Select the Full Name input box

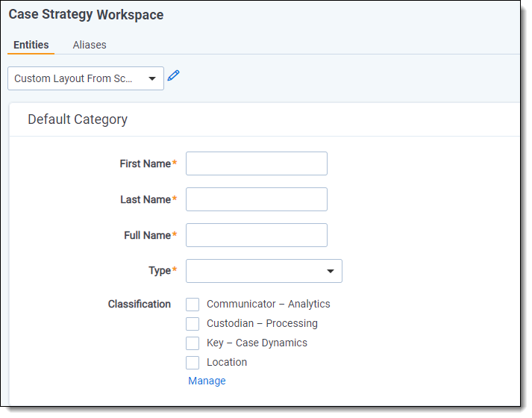(257, 235)
